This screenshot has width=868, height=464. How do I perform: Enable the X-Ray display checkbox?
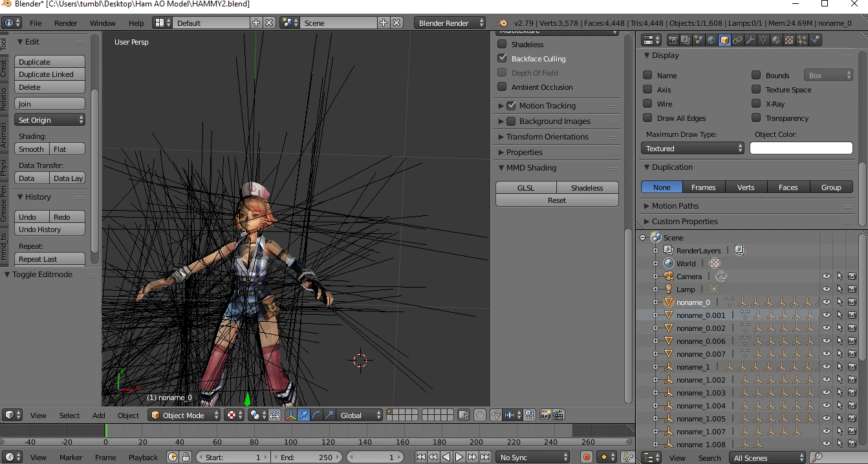tap(756, 104)
